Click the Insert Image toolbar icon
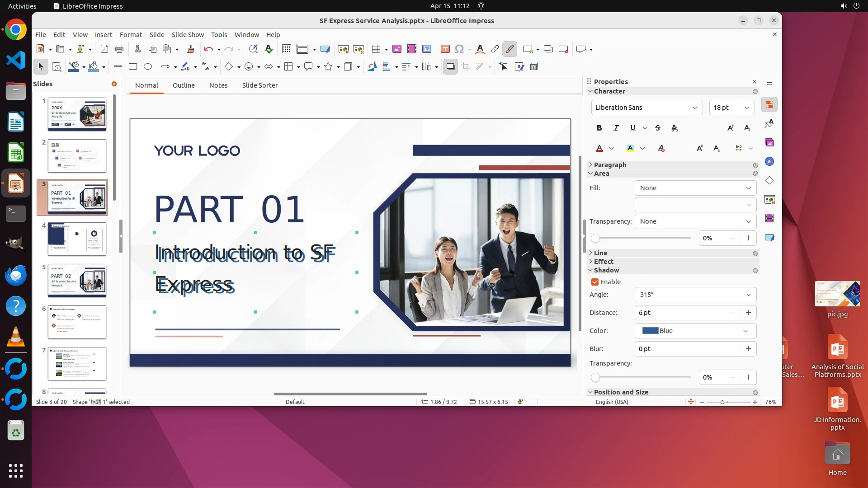Image resolution: width=868 pixels, height=488 pixels. (x=397, y=49)
